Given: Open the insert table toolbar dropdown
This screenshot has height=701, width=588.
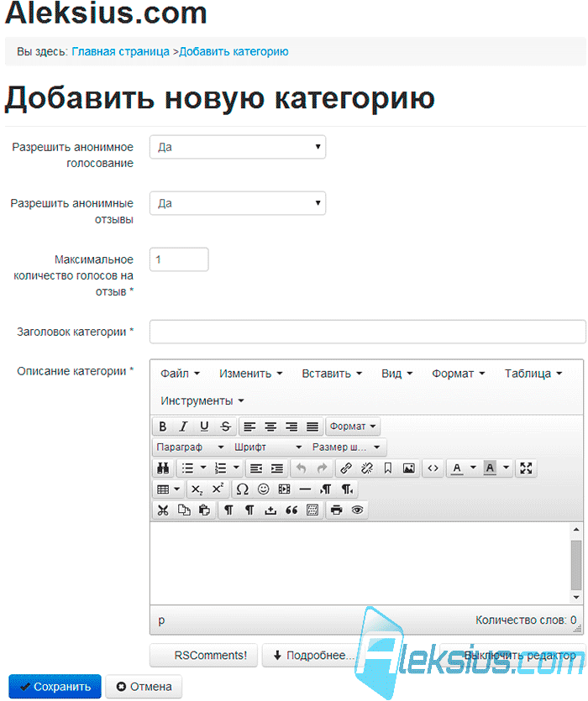Looking at the screenshot, I should (x=168, y=489).
